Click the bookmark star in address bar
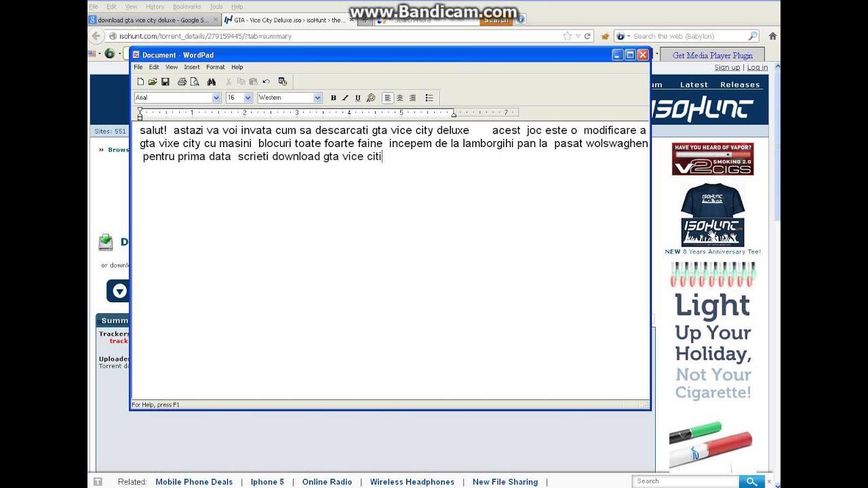 click(568, 36)
